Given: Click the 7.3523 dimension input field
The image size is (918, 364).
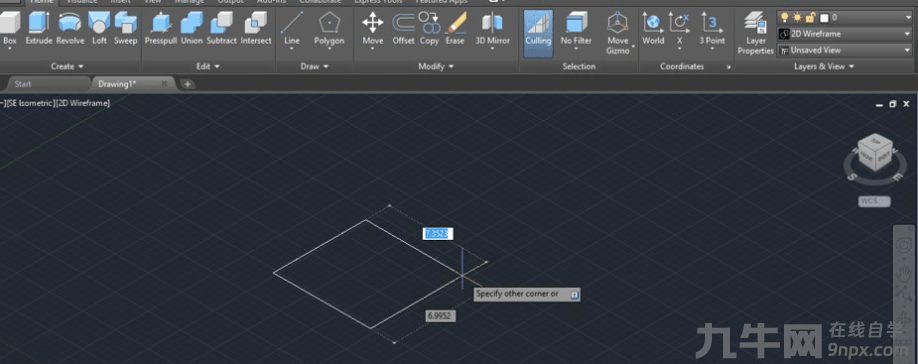Looking at the screenshot, I should tap(437, 233).
